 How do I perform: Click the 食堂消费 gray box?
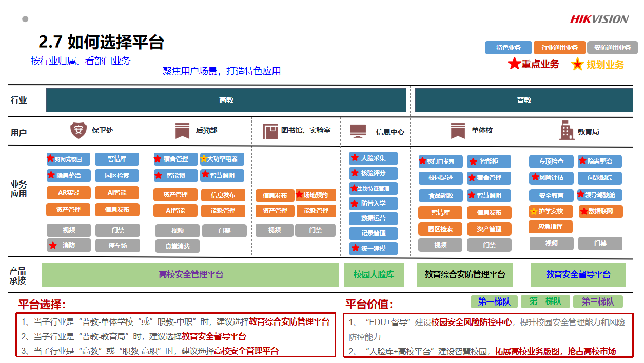coord(178,246)
